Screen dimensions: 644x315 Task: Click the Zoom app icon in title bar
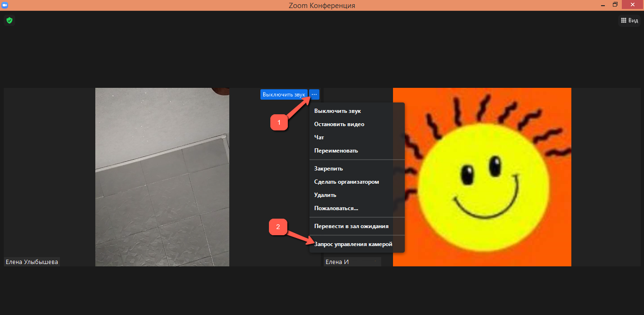coord(5,5)
